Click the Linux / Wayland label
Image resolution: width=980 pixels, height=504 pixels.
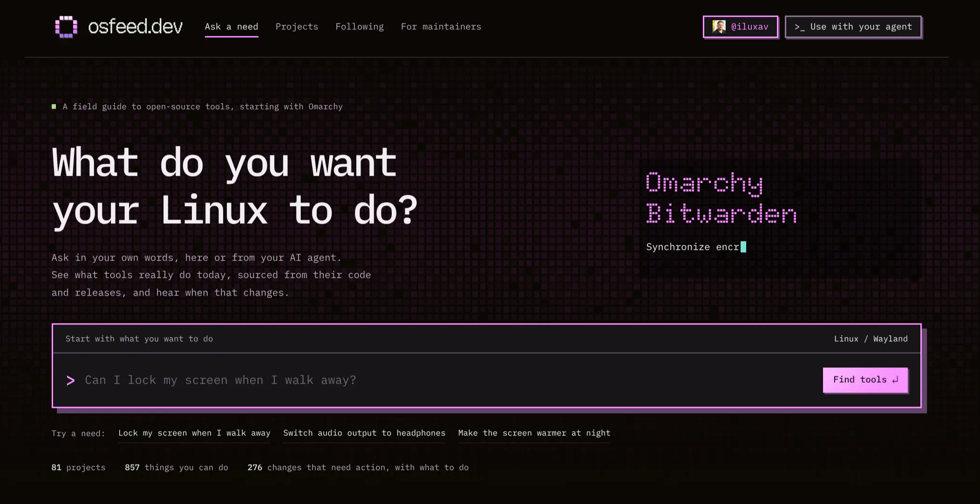click(871, 339)
